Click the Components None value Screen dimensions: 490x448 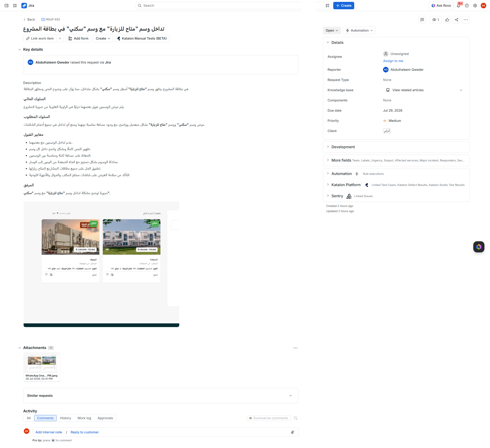(387, 100)
